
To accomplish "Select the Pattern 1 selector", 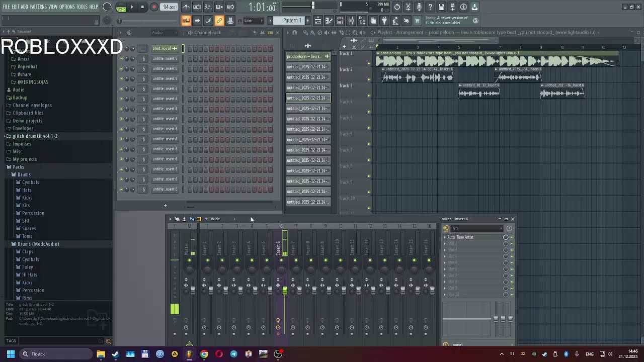I will [292, 21].
